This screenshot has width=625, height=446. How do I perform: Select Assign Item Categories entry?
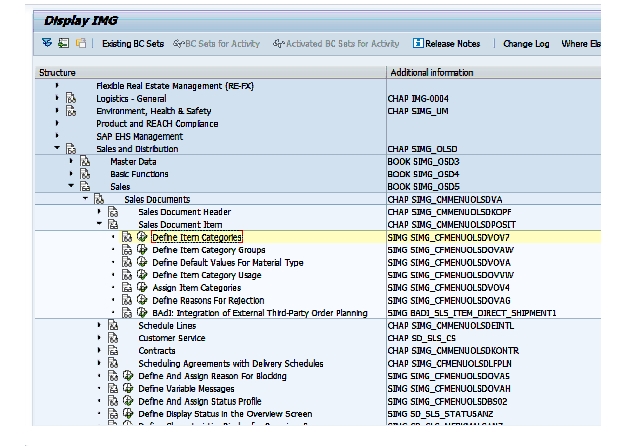(197, 288)
